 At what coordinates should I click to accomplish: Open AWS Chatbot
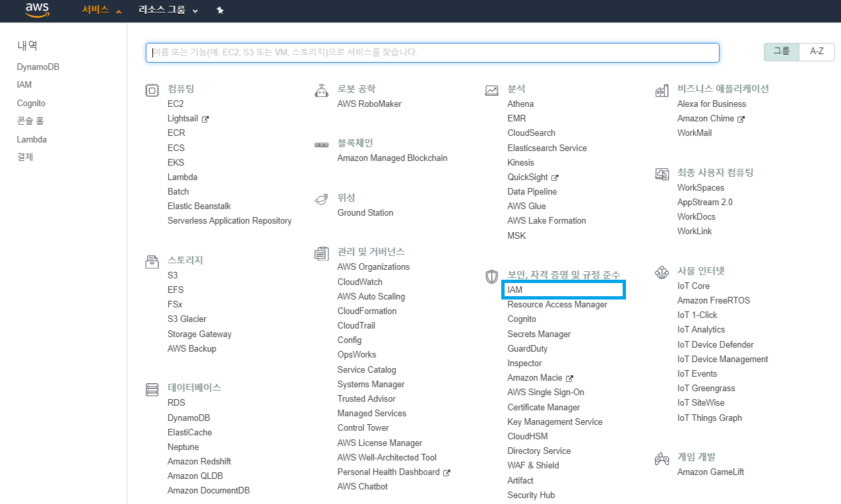[362, 487]
